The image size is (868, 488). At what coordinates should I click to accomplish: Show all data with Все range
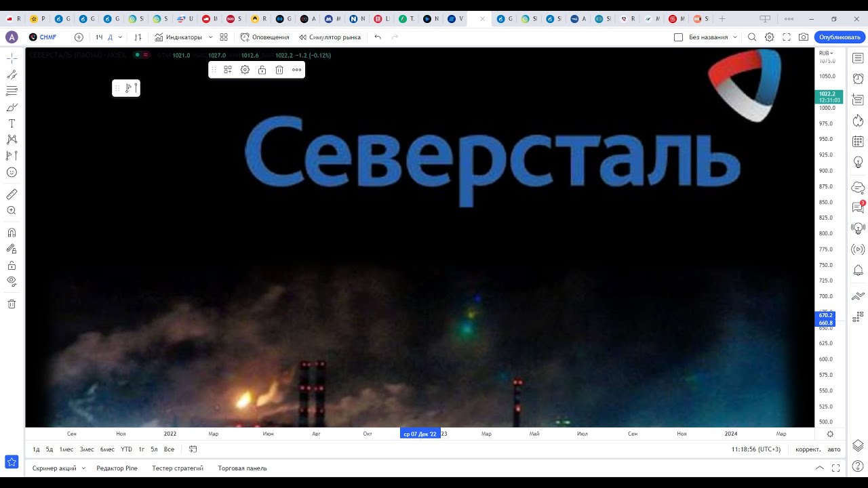point(169,449)
